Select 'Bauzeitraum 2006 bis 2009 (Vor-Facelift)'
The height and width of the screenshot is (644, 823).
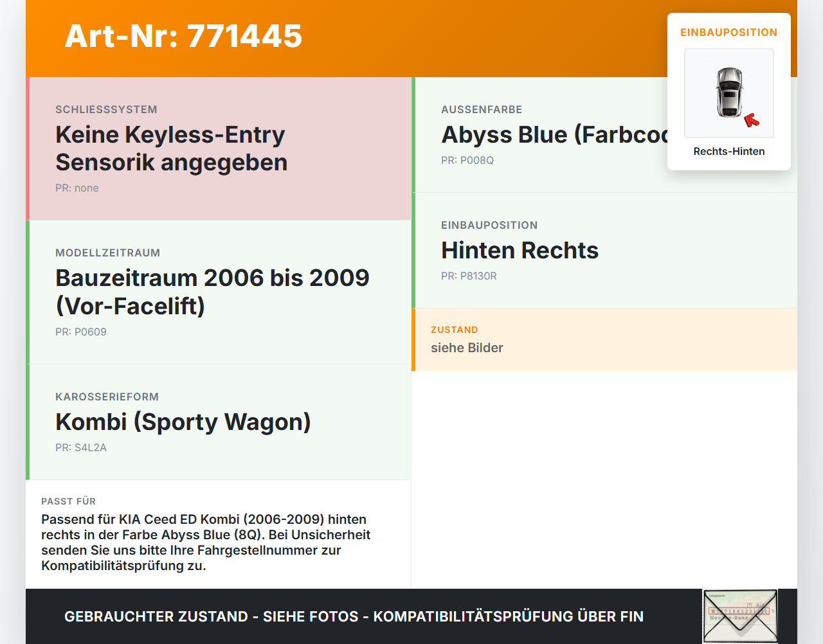coord(212,292)
